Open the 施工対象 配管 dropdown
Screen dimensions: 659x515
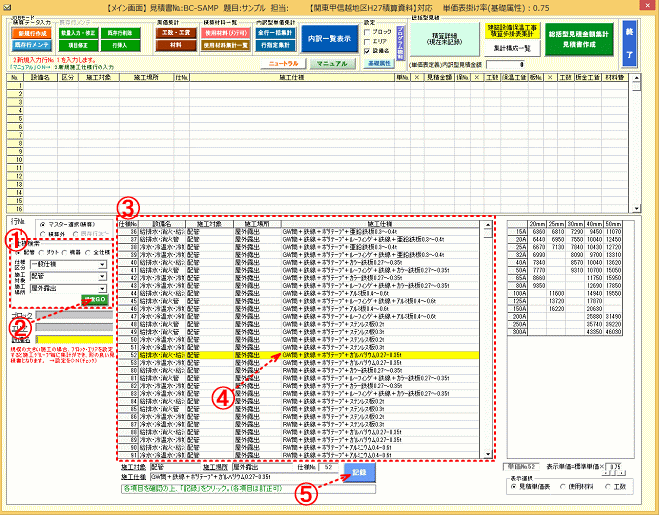point(102,276)
